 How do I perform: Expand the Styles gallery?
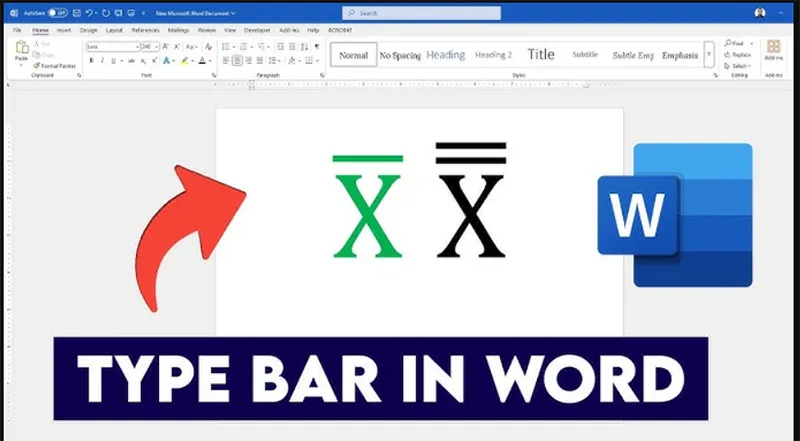709,55
